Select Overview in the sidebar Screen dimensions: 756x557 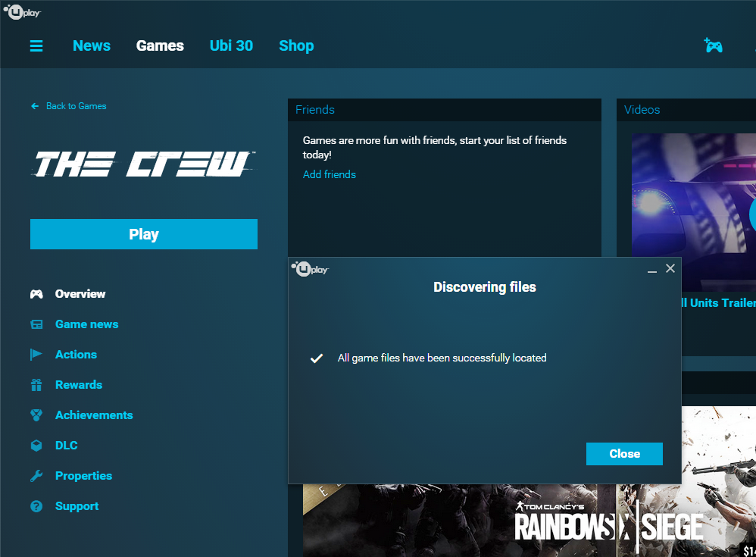[80, 294]
